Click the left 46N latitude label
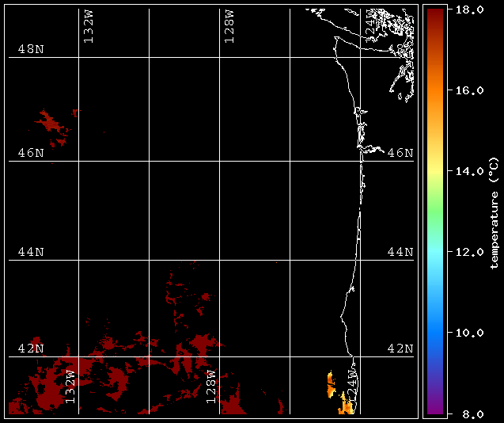Image resolution: width=504 pixels, height=423 pixels. (31, 152)
